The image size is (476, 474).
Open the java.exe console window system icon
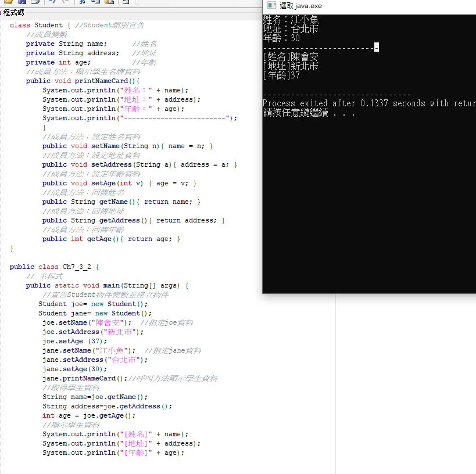271,6
